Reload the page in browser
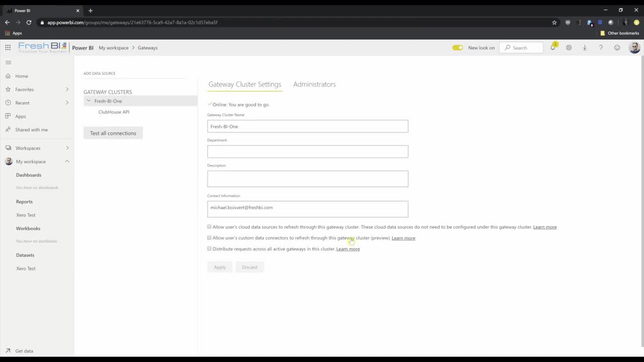This screenshot has height=362, width=644. click(29, 22)
